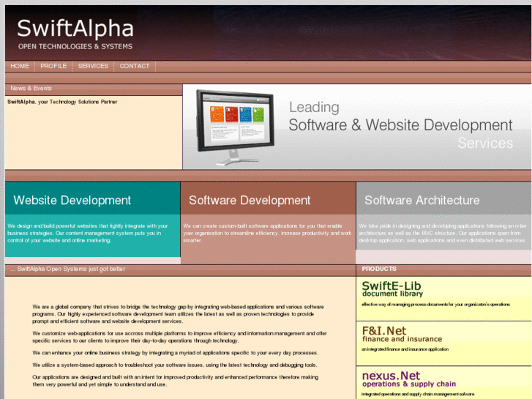Image resolution: width=532 pixels, height=399 pixels.
Task: Click the Software Architecture heading
Action: 422,200
